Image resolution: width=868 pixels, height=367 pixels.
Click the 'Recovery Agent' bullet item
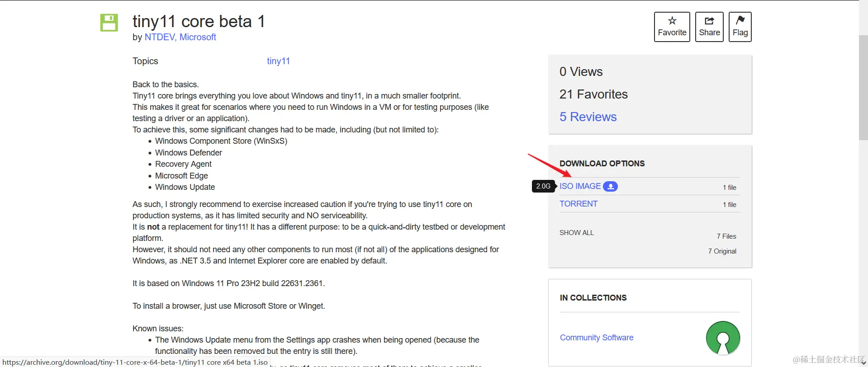(183, 164)
